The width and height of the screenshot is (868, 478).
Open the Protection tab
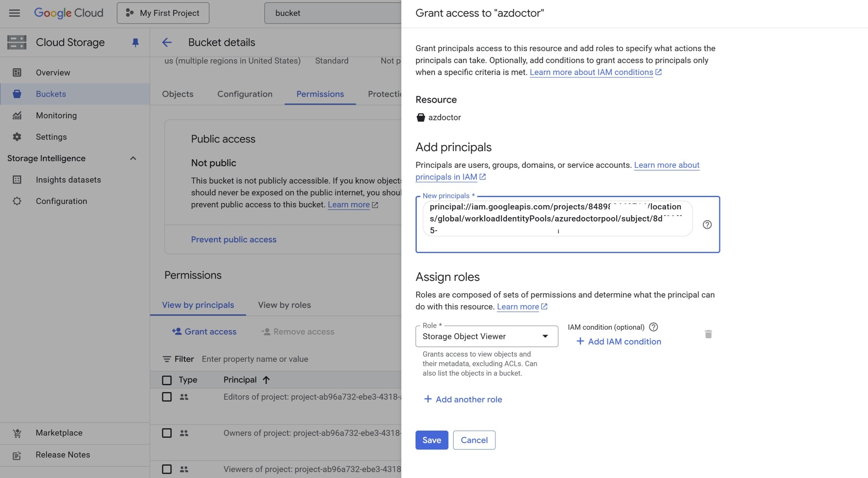point(384,94)
